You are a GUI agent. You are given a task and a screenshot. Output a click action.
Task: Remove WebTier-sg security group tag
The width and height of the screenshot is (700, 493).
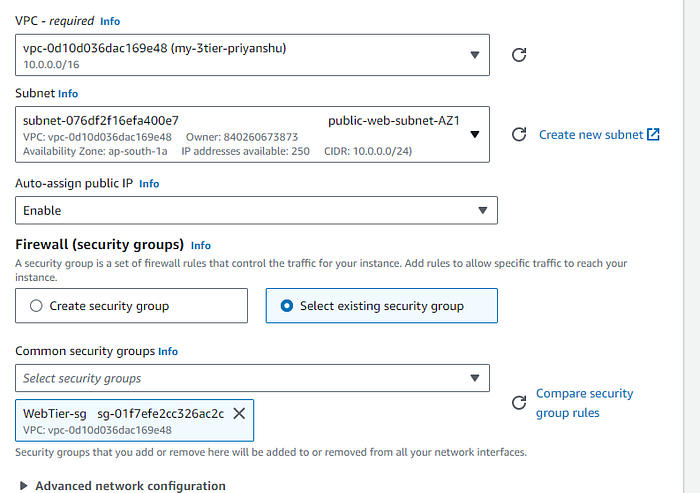pyautogui.click(x=239, y=414)
